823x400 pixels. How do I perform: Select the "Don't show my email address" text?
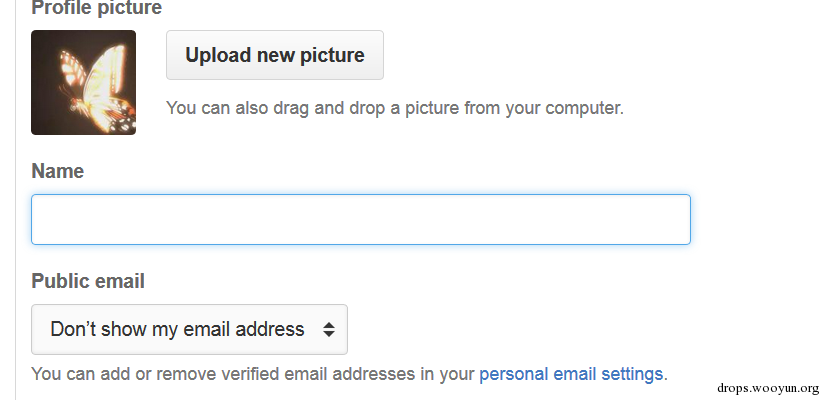point(177,329)
